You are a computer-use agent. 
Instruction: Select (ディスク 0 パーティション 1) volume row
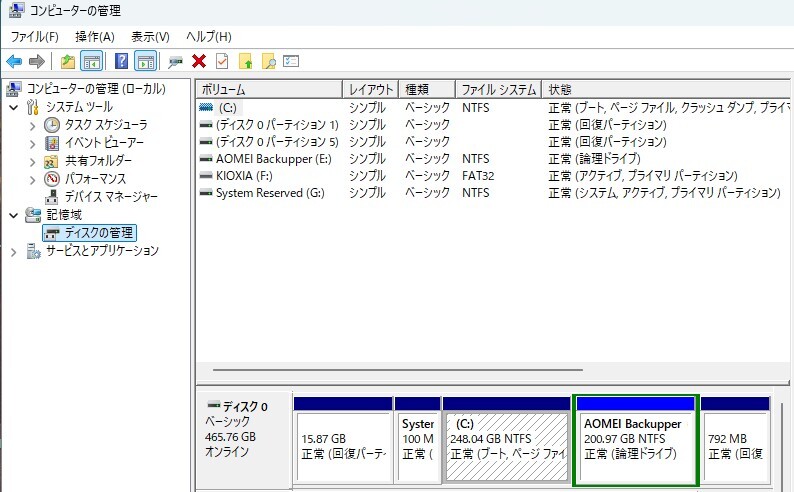(x=493, y=125)
